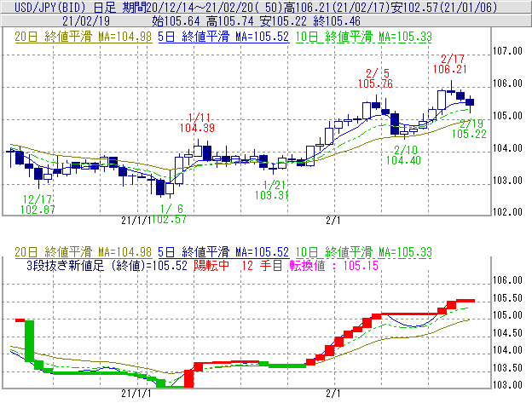Select the 1/21 low annotation 103.31
532x403 pixels.
276,195
